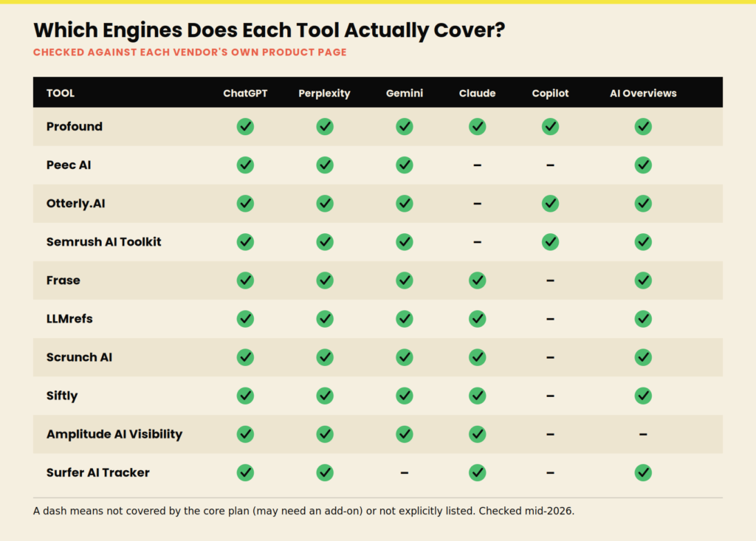756x541 pixels.
Task: Click the dash in Frase's Copilot cell
Action: coord(550,280)
